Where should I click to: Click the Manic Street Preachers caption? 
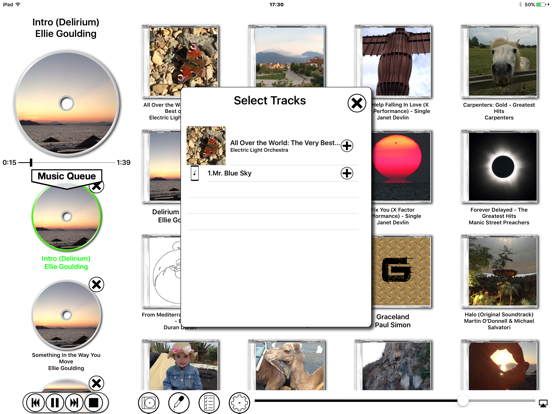499,222
